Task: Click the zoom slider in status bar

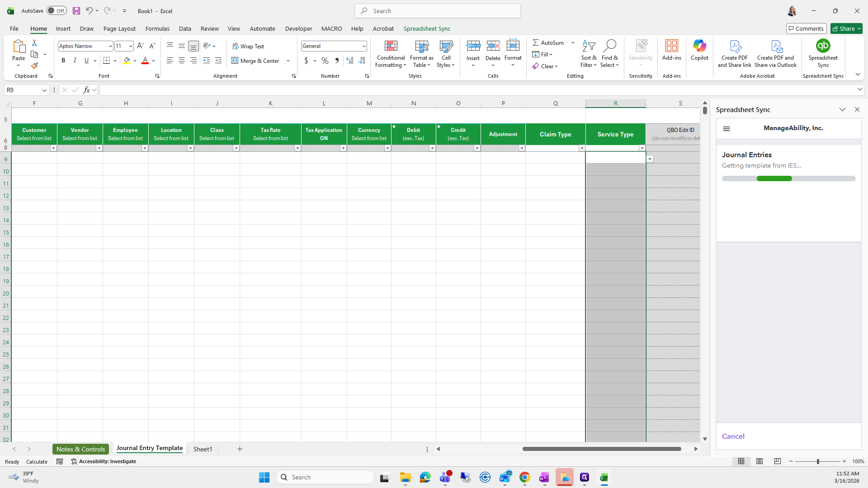Action: [817, 461]
